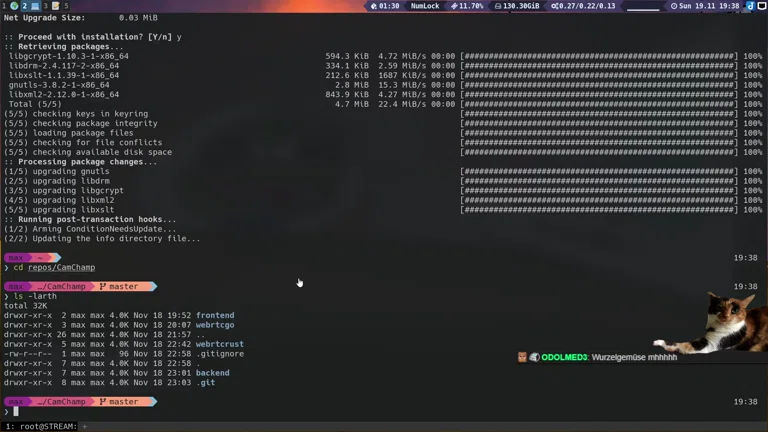
Task: Click the webrtcrust directory name
Action: click(x=219, y=344)
